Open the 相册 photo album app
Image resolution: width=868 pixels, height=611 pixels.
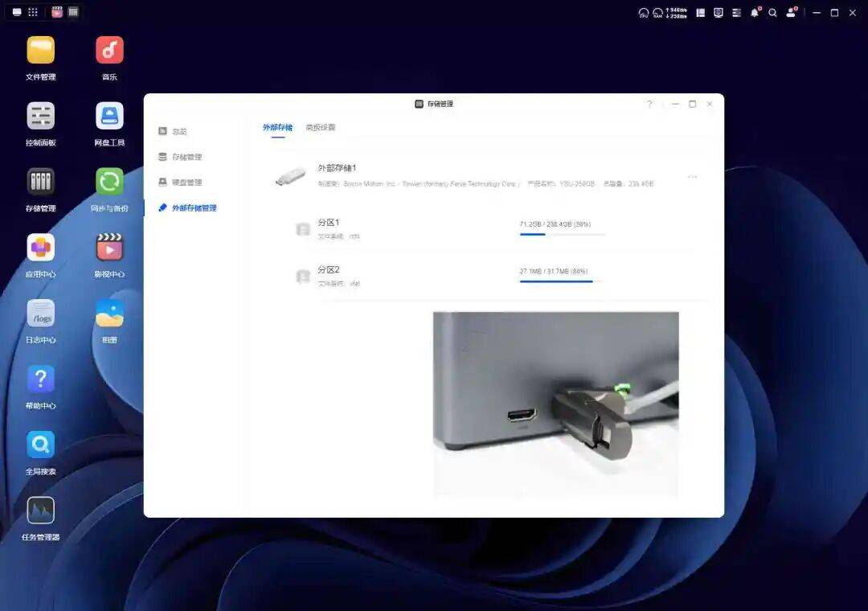(x=109, y=314)
